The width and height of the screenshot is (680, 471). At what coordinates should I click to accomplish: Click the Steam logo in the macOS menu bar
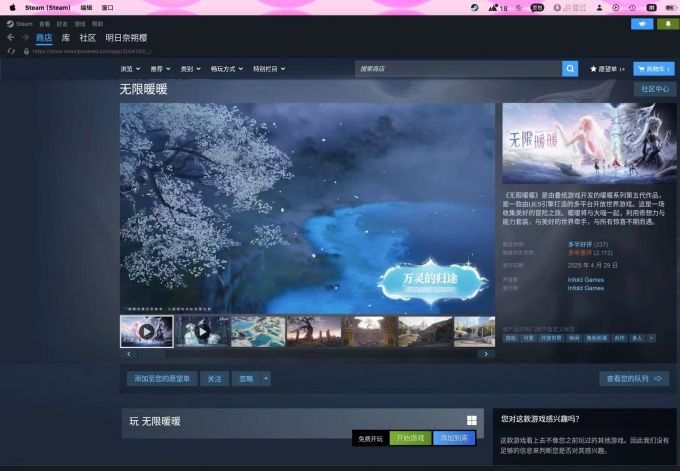tap(474, 7)
